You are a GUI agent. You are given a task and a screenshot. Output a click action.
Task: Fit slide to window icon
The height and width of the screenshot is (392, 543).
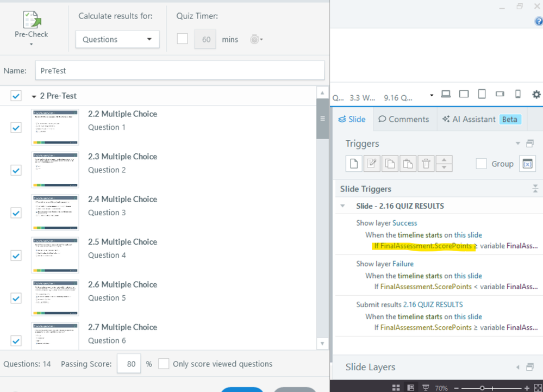[538, 388]
